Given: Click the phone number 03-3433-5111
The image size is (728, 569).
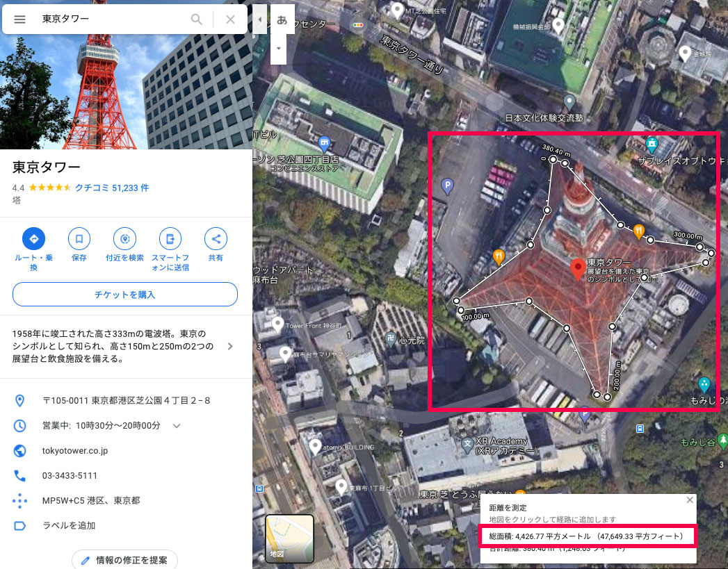Looking at the screenshot, I should coord(70,476).
